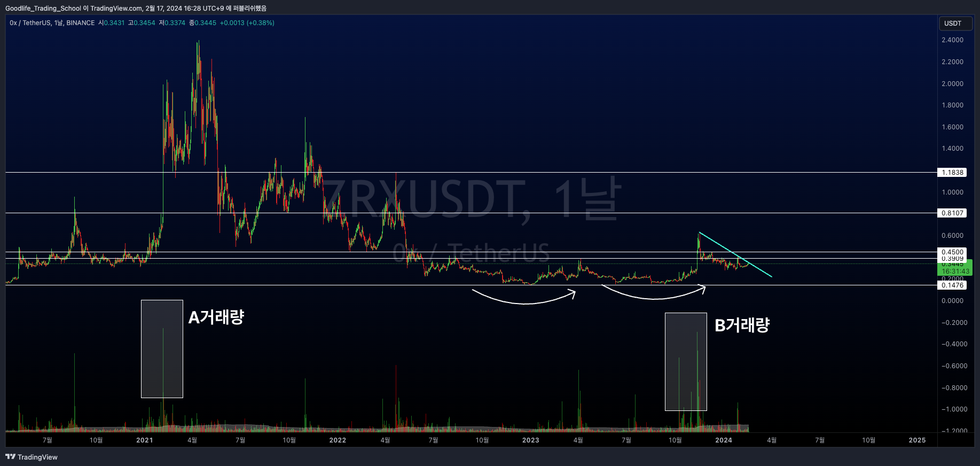Click the 16:31:43 candle countdown label
Image resolution: width=980 pixels, height=466 pixels.
click(x=955, y=271)
